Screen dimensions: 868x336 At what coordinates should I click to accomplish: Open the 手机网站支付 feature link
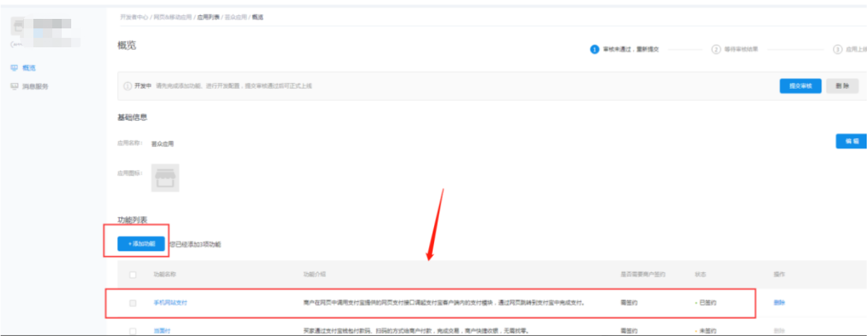170,303
